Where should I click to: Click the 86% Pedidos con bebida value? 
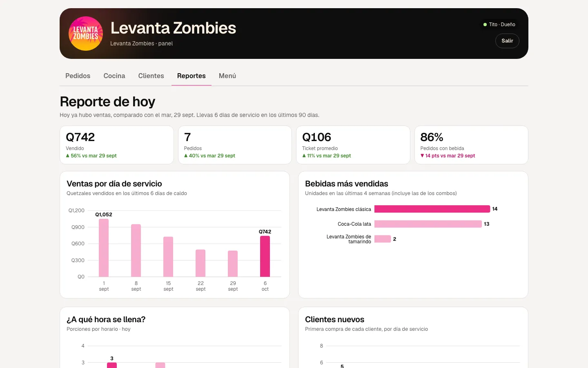point(432,137)
